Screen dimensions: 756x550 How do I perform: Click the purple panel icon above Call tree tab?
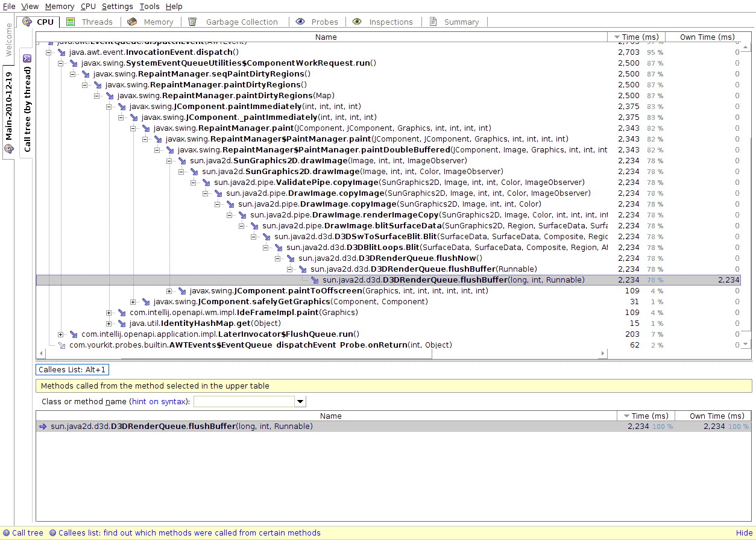(x=27, y=58)
